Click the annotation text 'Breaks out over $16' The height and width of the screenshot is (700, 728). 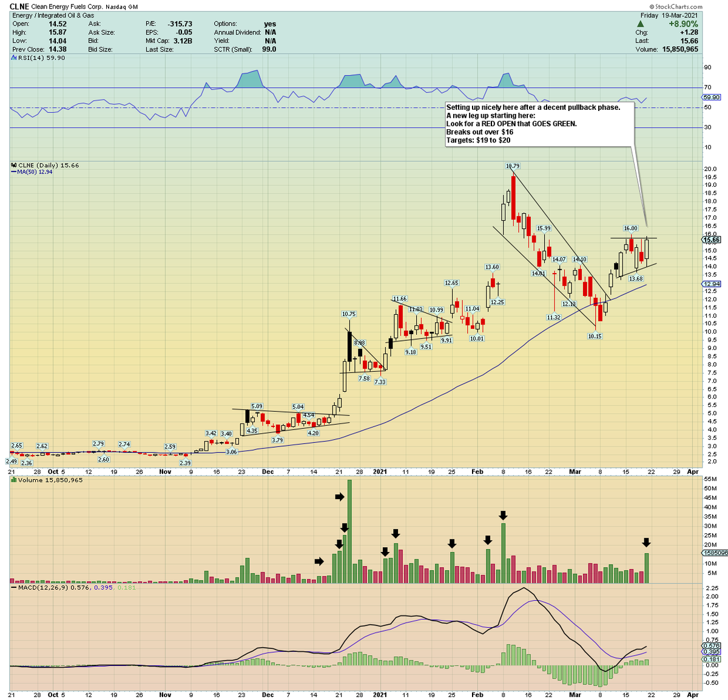(480, 132)
